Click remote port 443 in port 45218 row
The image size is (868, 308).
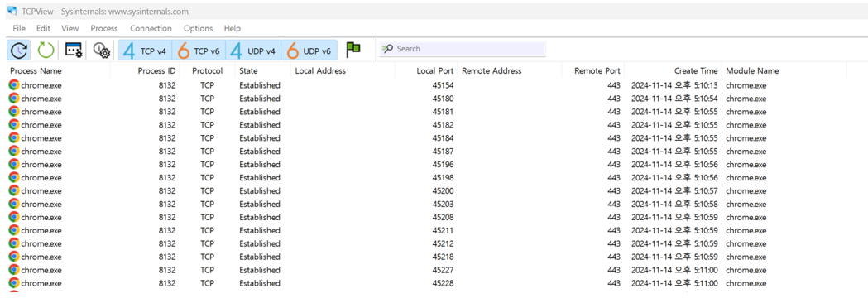point(613,257)
